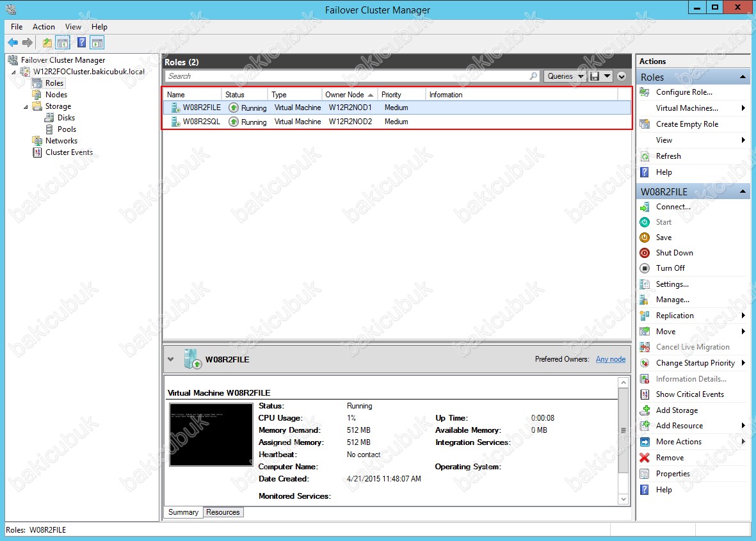The image size is (756, 541).
Task: Click the Forward arrow toolbar icon
Action: 28,42
